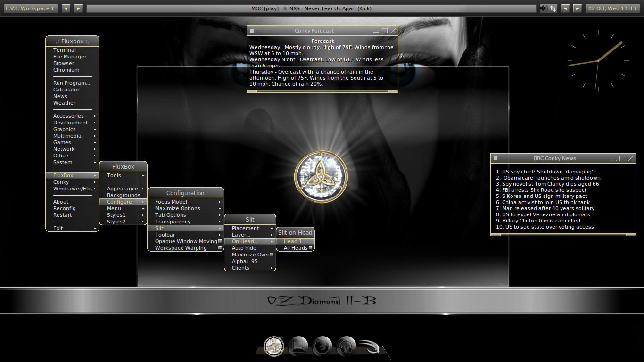This screenshot has height=362, width=644.
Task: Click the previous window arrow beside the clock
Action: point(565,8)
